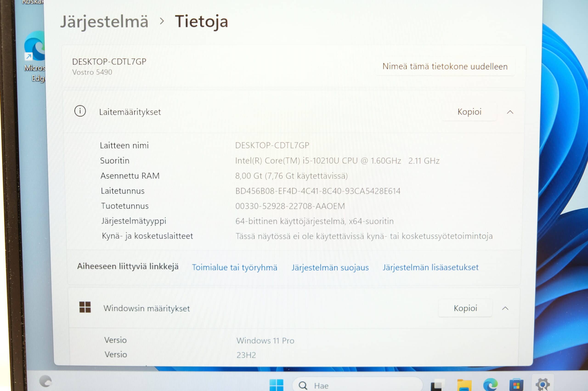588x391 pixels.
Task: Open Järjestelmän lisäasetukset link
Action: click(430, 267)
